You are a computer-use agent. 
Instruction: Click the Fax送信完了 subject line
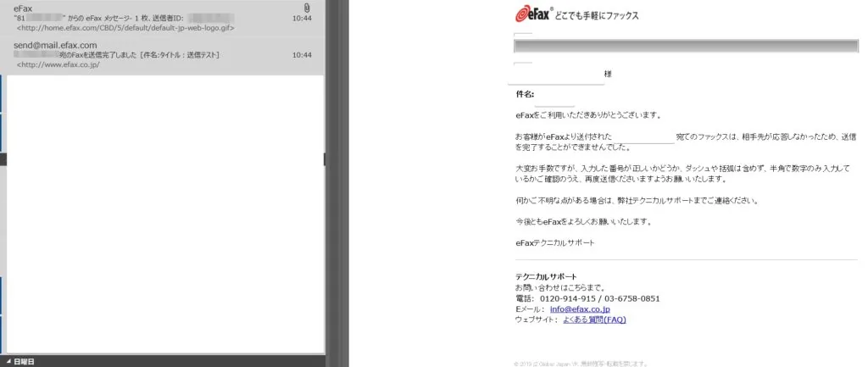click(118, 55)
